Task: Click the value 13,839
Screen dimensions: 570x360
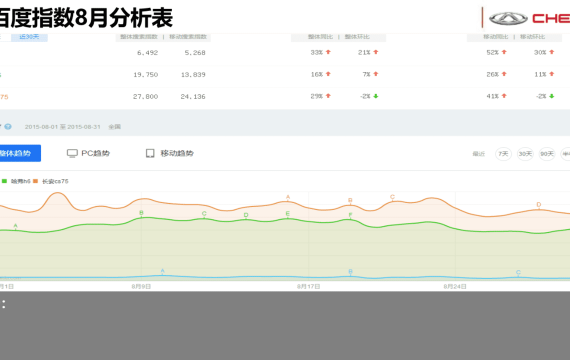Action: tap(193, 75)
